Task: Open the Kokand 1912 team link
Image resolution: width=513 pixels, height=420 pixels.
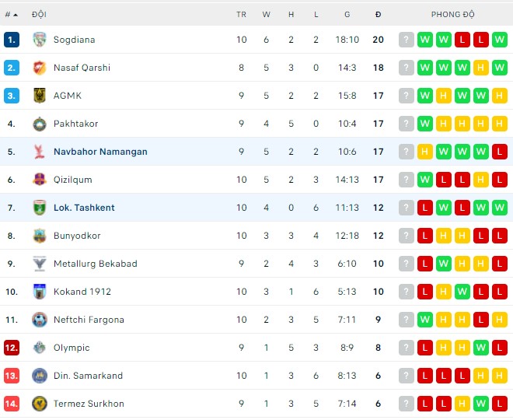Action: coord(82,292)
